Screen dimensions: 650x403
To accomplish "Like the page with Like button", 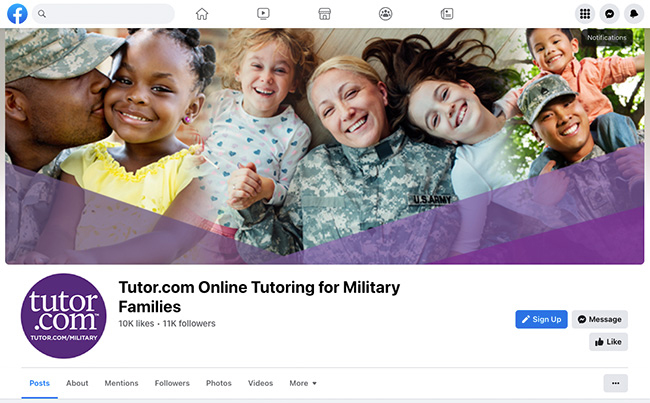I will pos(609,342).
